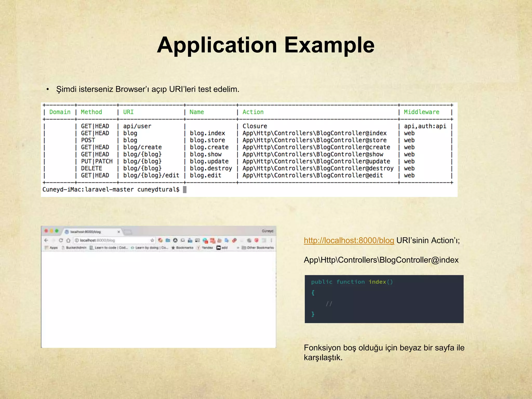Image resolution: width=532 pixels, height=399 pixels.
Task: Click the 'URI' column header
Action: [x=128, y=112]
